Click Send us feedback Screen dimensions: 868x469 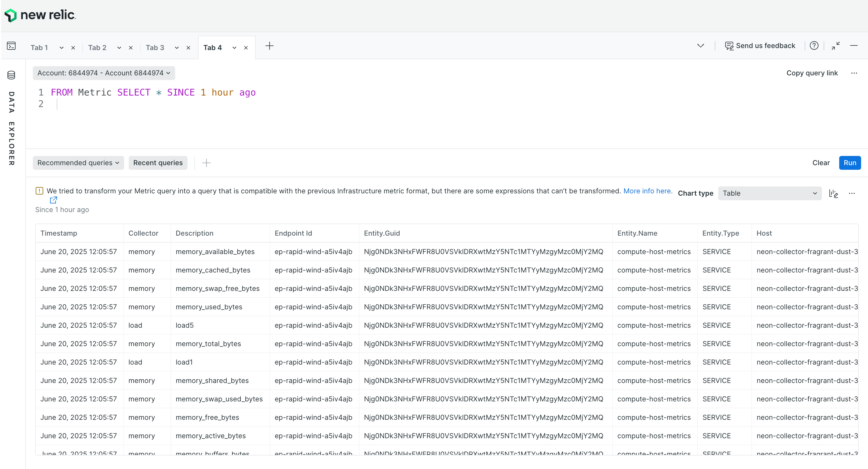760,45
